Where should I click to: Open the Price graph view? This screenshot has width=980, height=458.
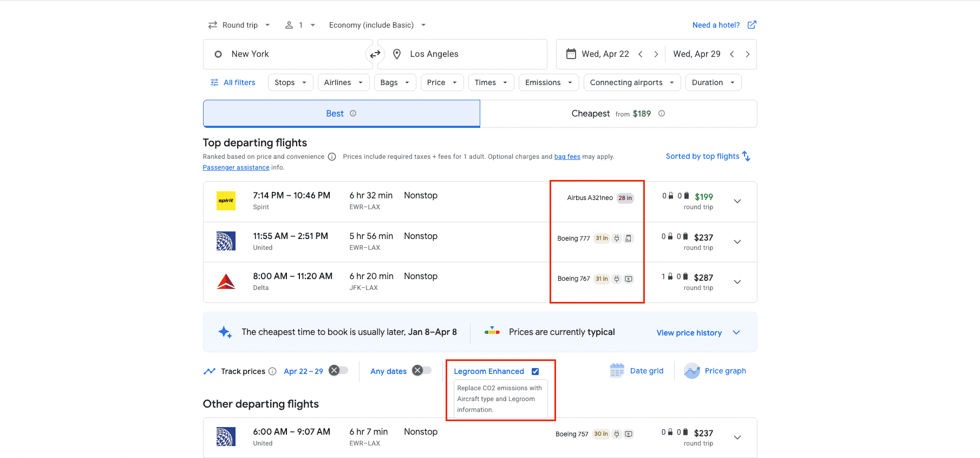point(715,371)
